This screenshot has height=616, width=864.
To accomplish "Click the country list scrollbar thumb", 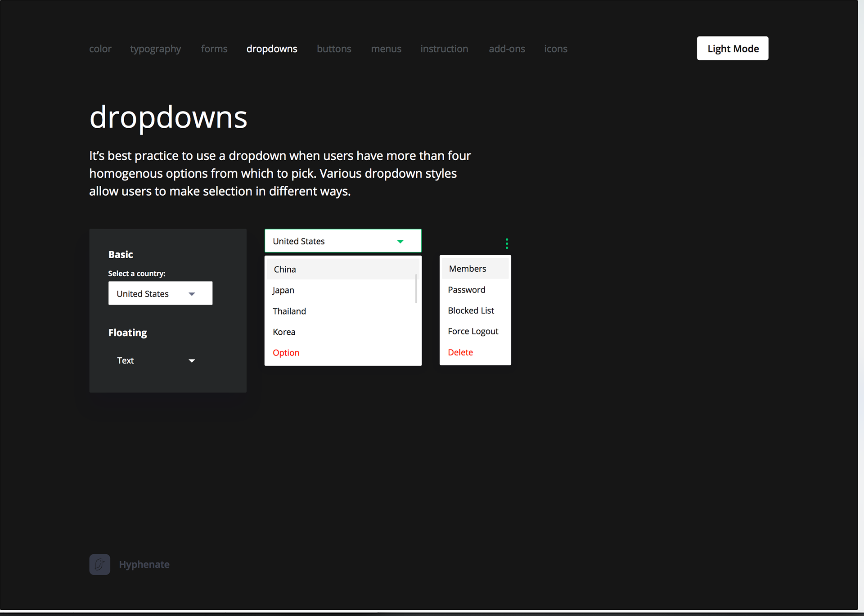I will [x=416, y=288].
